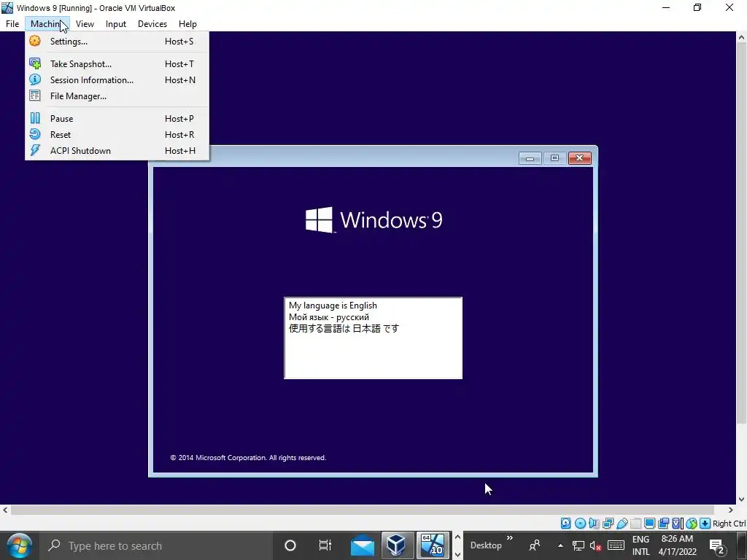
Task: Open Cortana circle icon on taskbar
Action: pos(290,545)
